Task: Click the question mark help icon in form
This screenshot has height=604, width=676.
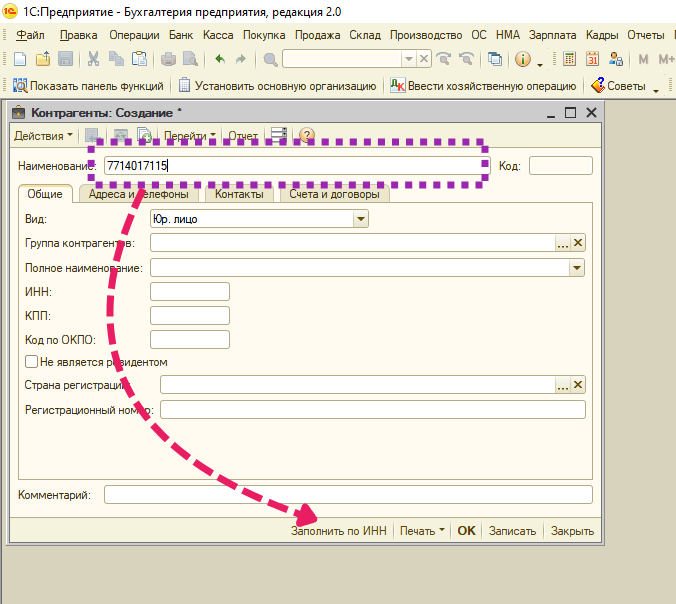Action: (x=307, y=135)
